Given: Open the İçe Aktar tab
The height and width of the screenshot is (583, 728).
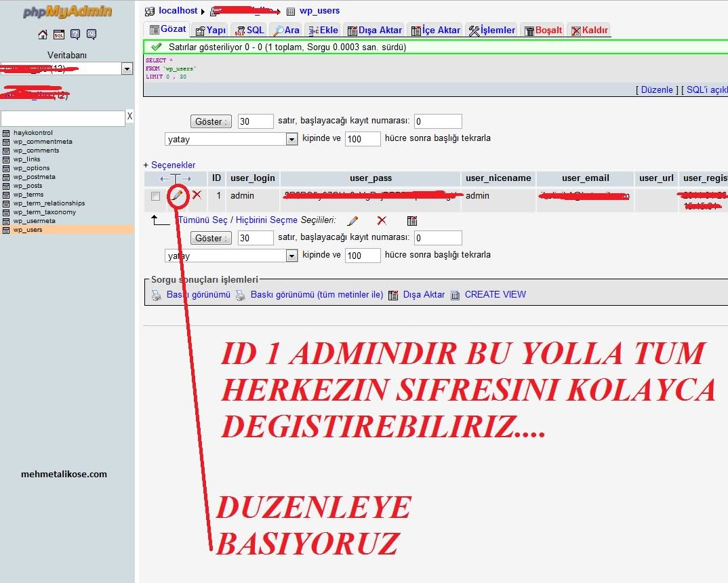Looking at the screenshot, I should tap(435, 31).
